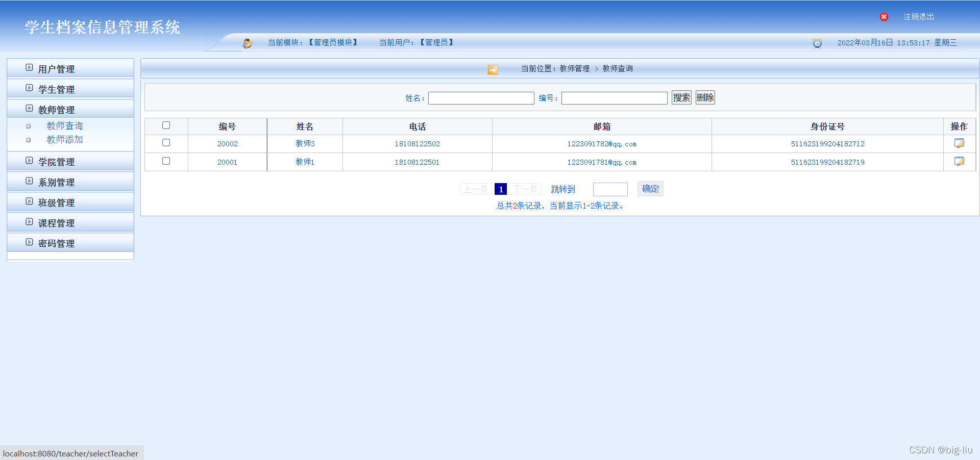Click ID number 511623199204182712
Screen dimensions: 980x460
click(828, 144)
